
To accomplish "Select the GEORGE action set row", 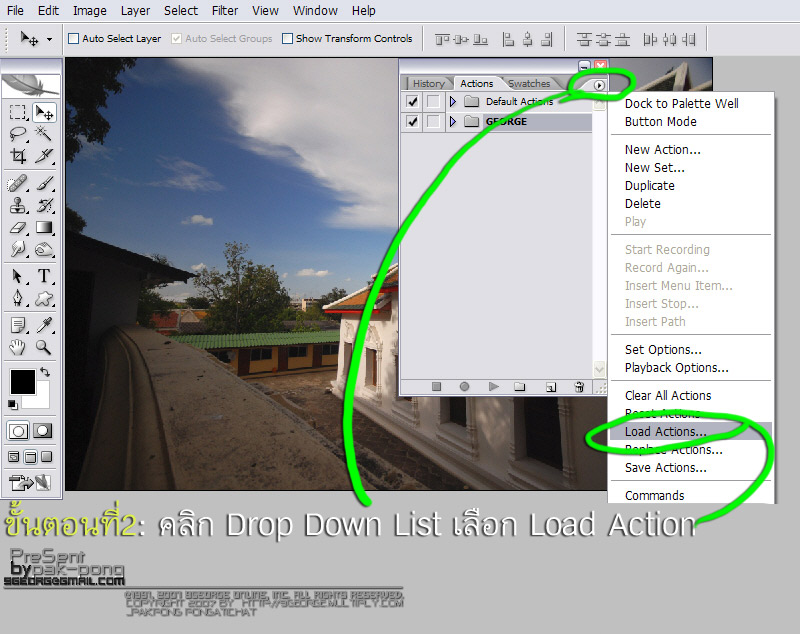I will coord(496,121).
